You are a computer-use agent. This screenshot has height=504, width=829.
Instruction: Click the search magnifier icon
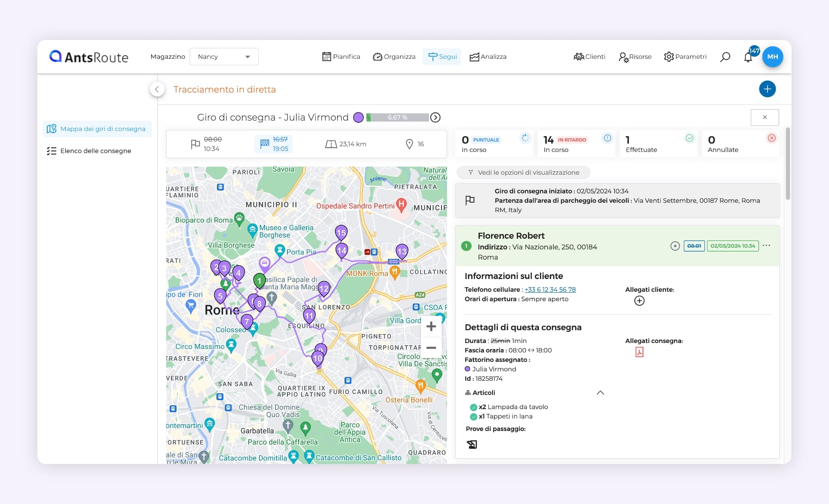click(x=725, y=57)
